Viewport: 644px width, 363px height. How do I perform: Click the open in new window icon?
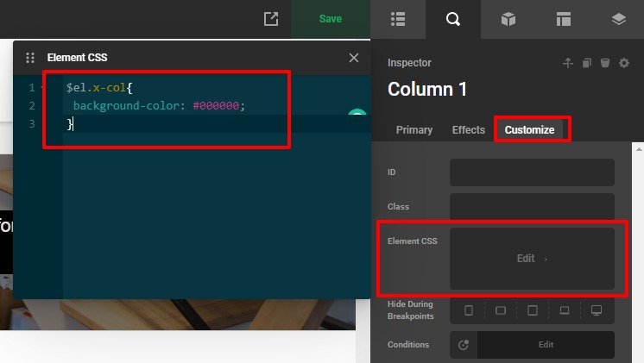tap(271, 19)
